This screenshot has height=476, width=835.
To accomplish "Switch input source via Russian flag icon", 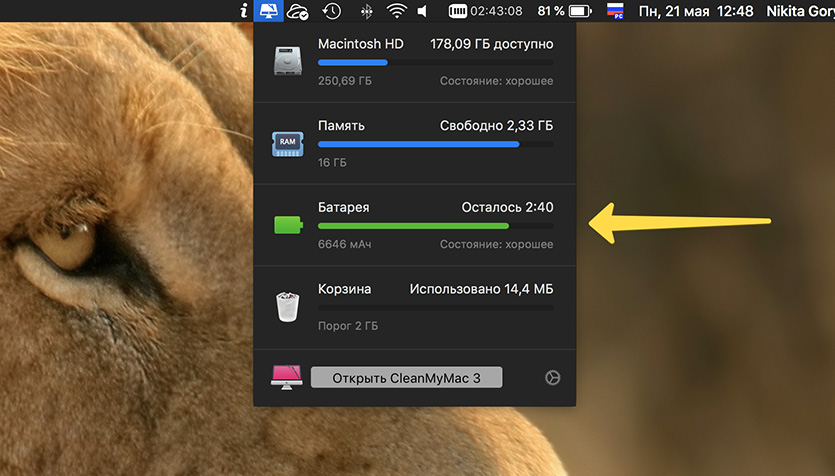I will point(615,11).
